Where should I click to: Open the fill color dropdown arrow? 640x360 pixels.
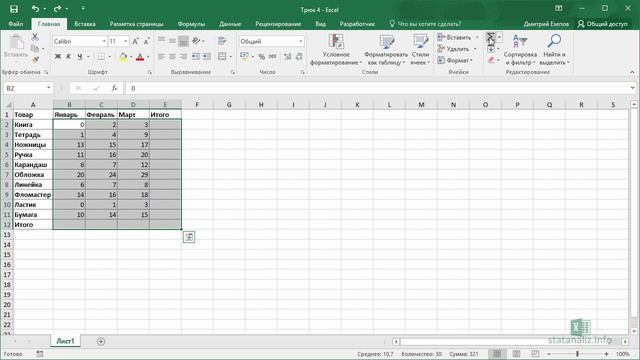click(131, 57)
